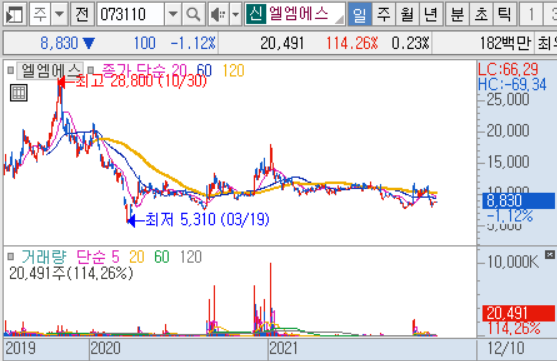Select the 분 minute period tab
Viewport: 557px width, 361px height.
(457, 14)
